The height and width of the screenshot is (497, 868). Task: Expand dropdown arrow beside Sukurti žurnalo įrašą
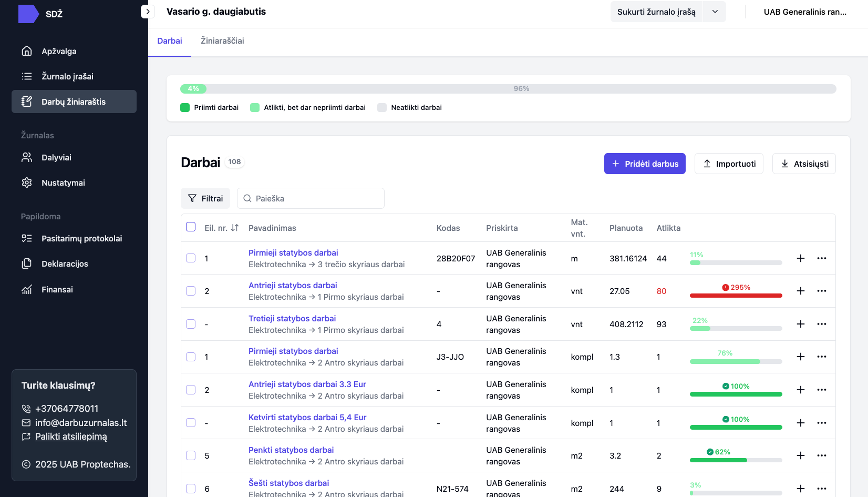tap(715, 12)
